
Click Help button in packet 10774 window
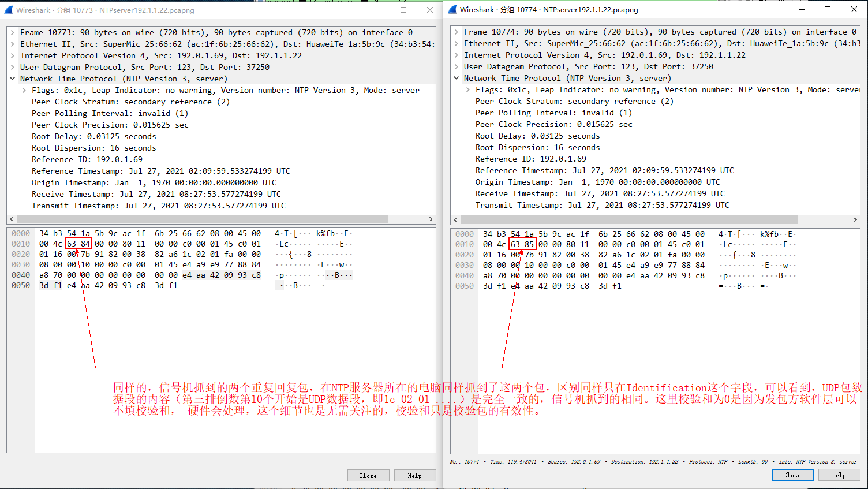click(839, 475)
